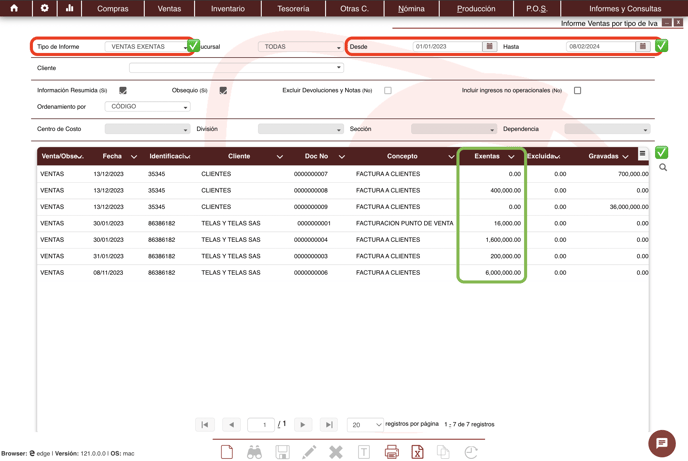Screen dimensions: 688x461
Task: Open the bar chart statistics icon
Action: tap(69, 8)
